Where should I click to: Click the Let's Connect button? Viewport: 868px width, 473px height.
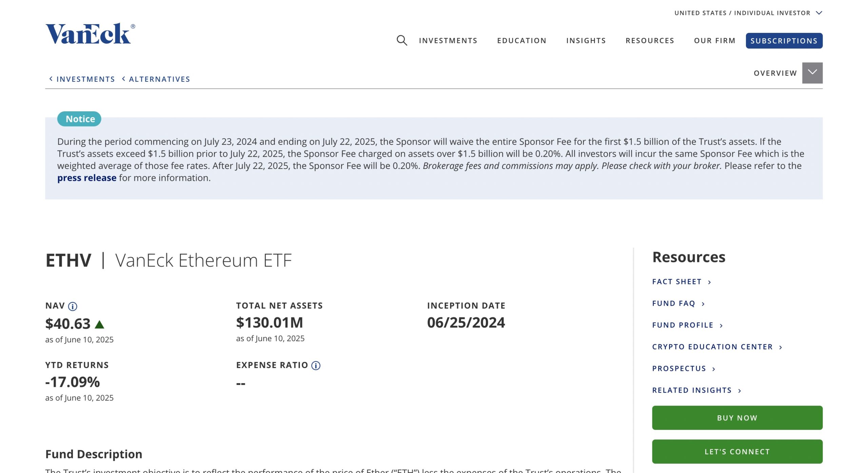click(737, 452)
